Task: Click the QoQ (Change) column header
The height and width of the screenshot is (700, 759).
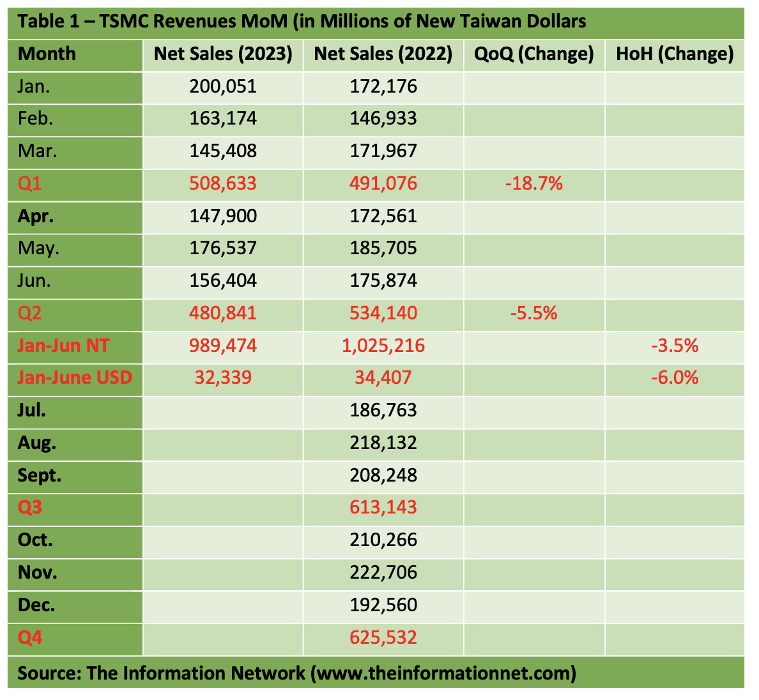Action: pyautogui.click(x=534, y=54)
